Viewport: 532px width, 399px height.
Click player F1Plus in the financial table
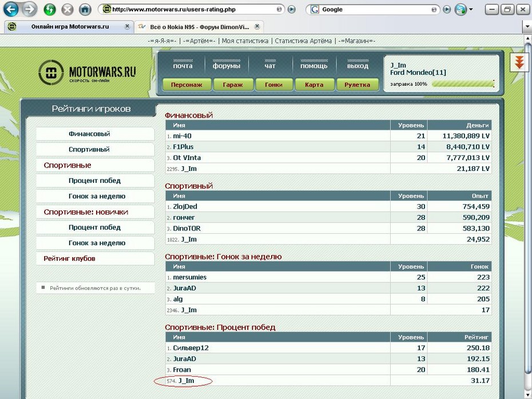coord(183,147)
